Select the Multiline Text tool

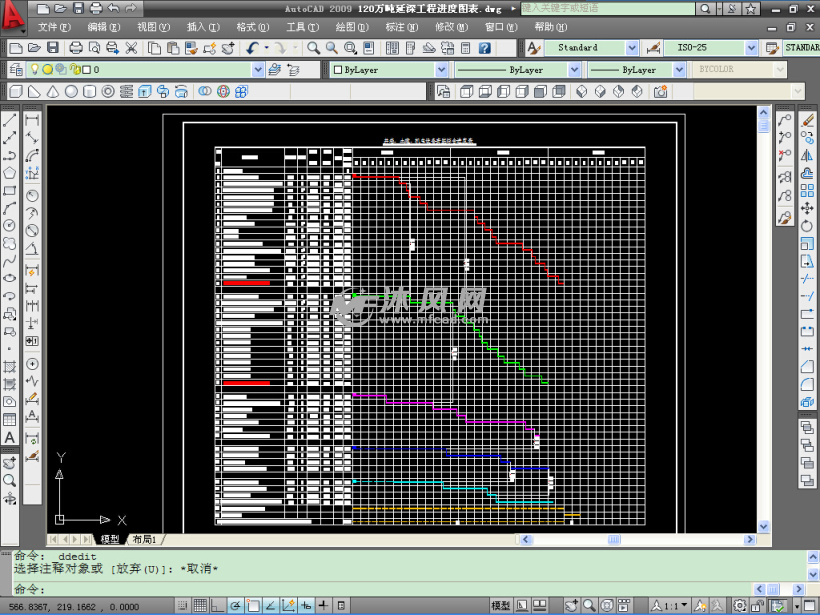10,438
